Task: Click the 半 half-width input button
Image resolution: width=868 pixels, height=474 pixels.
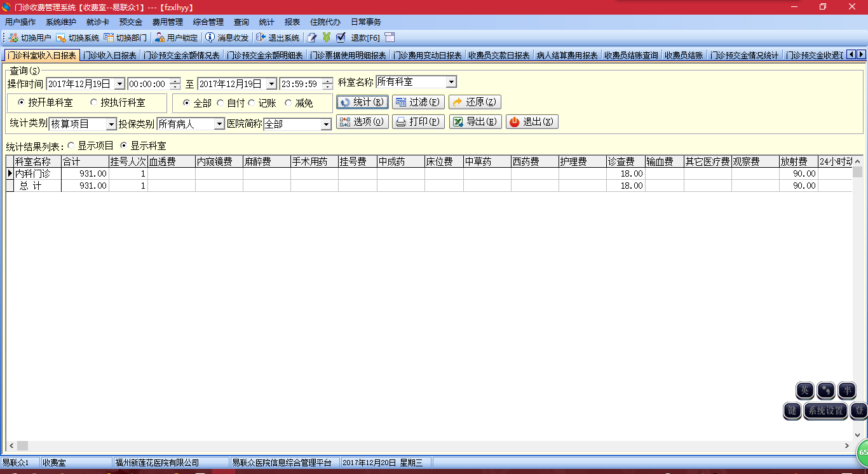Action: click(x=847, y=390)
